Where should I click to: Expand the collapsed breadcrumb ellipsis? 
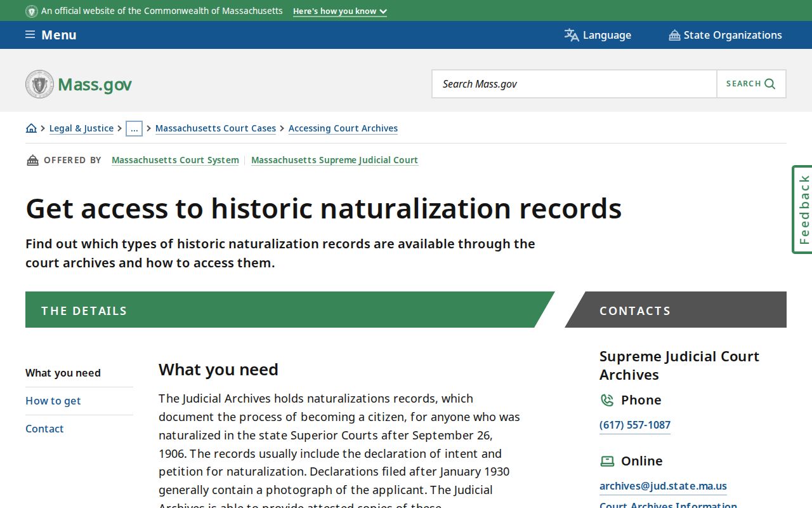point(134,128)
